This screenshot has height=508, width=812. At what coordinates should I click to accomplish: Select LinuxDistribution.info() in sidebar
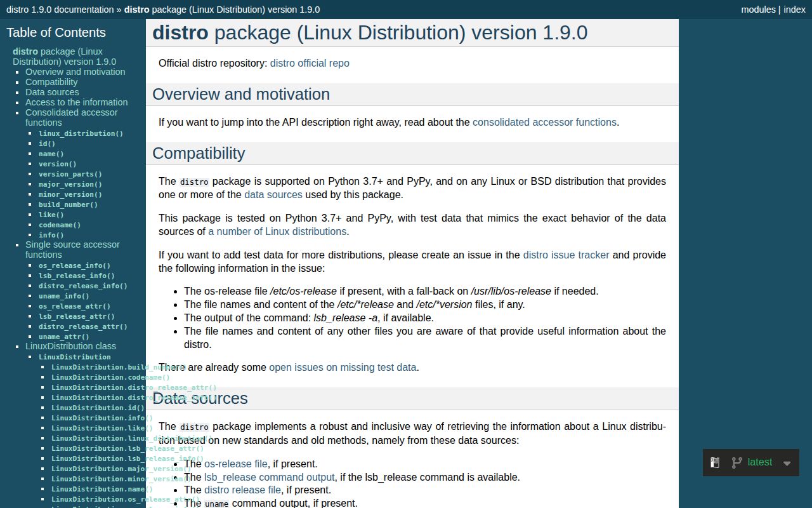click(102, 418)
